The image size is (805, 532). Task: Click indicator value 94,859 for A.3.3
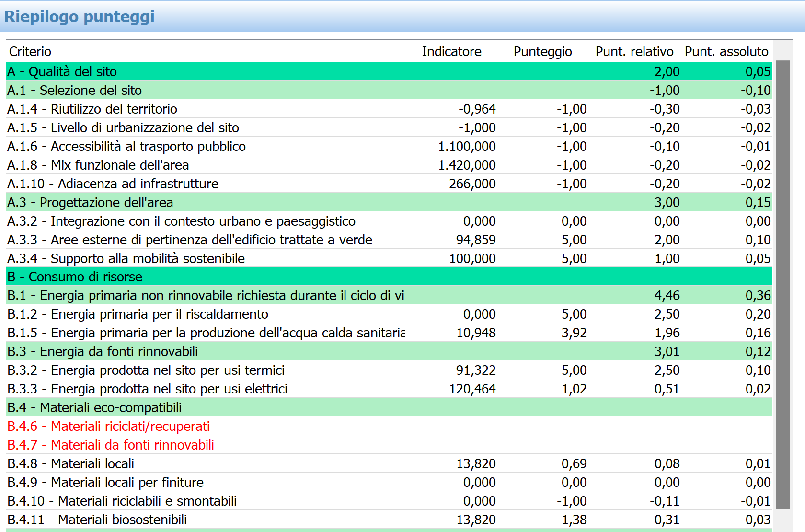[476, 240]
